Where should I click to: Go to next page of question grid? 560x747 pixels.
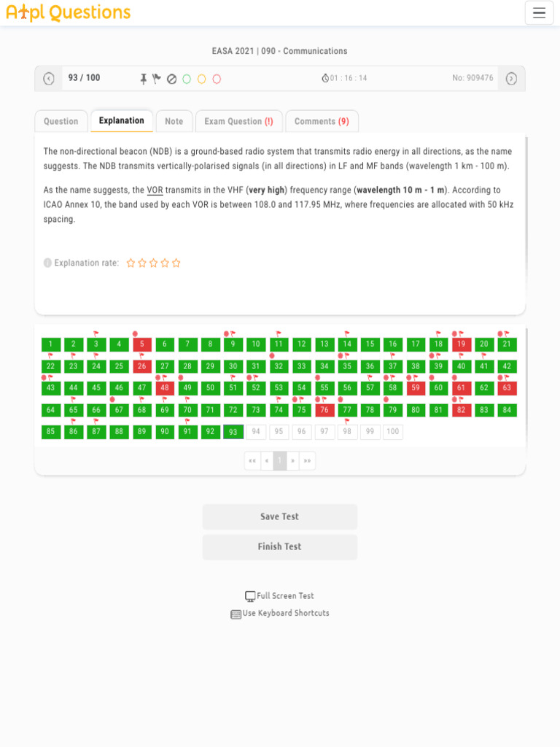point(294,461)
